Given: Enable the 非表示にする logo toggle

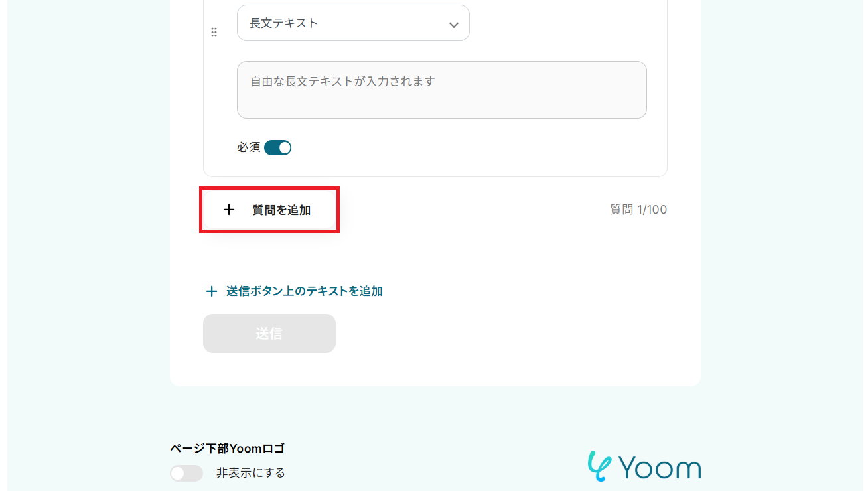Looking at the screenshot, I should point(186,473).
